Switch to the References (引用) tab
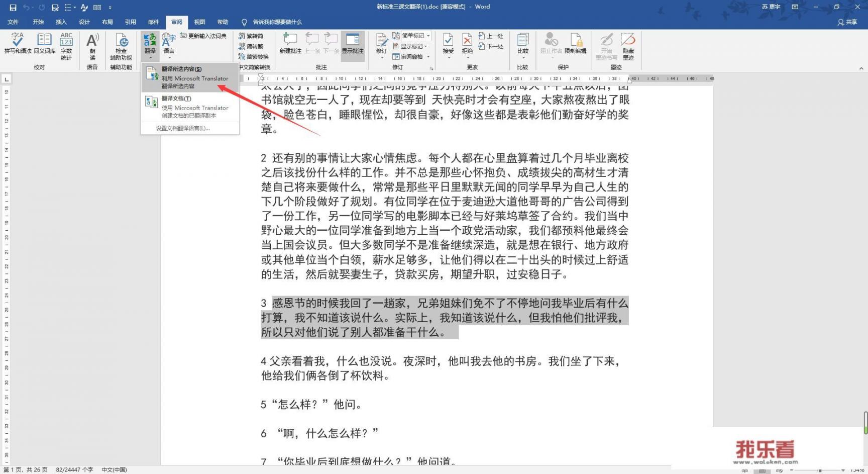 point(131,22)
